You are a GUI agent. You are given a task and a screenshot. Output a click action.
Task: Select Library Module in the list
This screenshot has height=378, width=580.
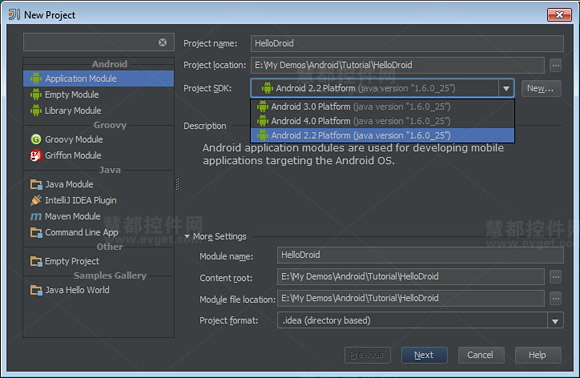(x=98, y=111)
